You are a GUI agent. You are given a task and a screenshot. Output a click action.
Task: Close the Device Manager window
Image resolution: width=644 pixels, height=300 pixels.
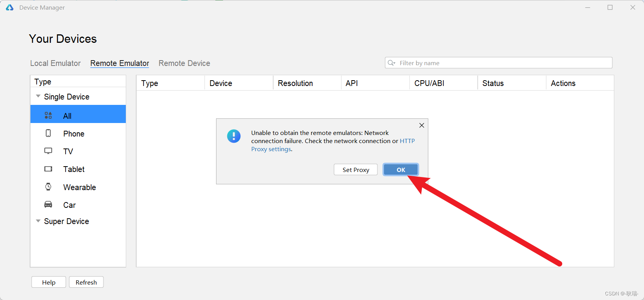[633, 7]
